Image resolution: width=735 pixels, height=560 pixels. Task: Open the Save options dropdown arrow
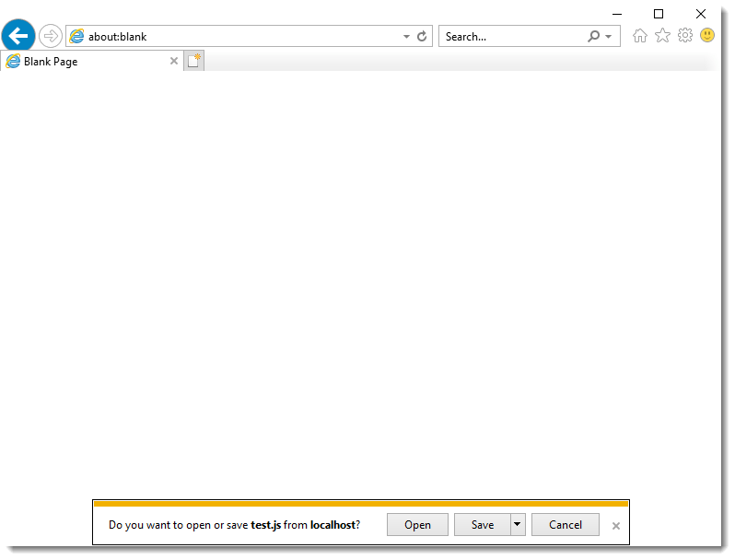point(517,525)
